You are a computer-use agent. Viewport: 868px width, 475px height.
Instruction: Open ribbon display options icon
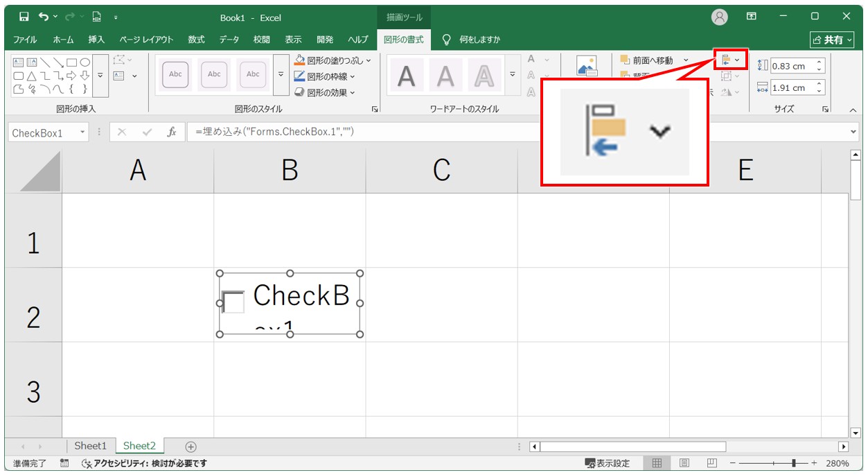pos(752,17)
